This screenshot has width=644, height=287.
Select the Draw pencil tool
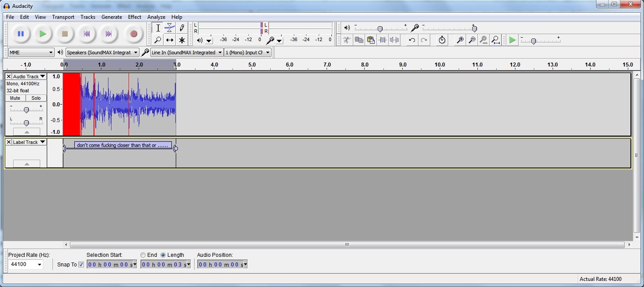[x=182, y=28]
